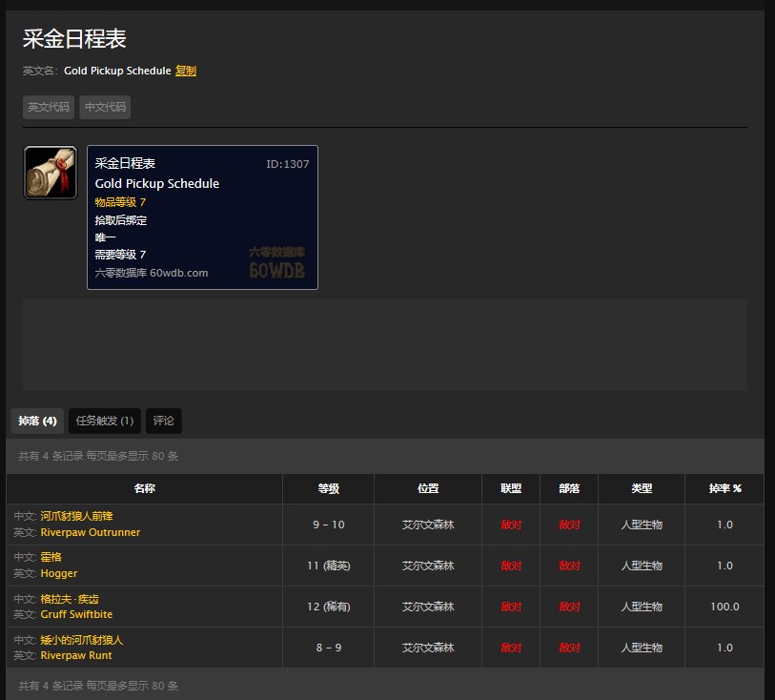Sort by 位置 column header
This screenshot has height=700, width=775.
428,488
